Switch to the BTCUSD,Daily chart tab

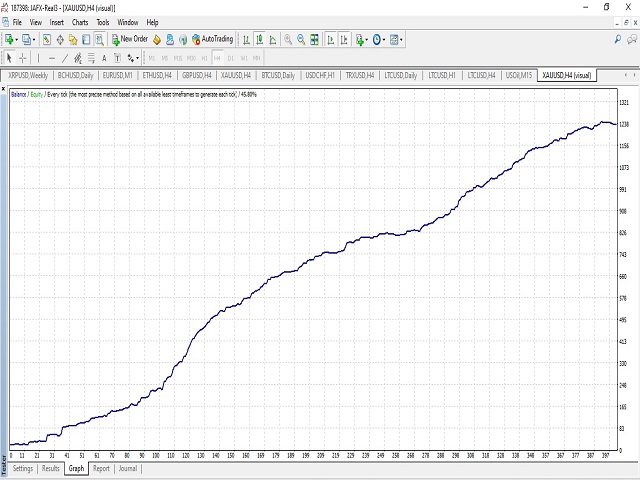pyautogui.click(x=277, y=75)
